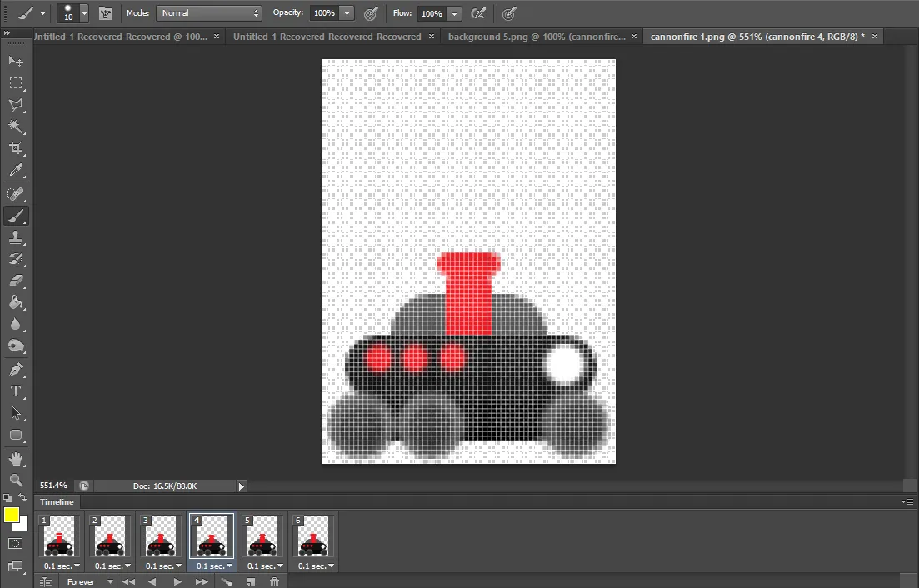Select the Move tool
Image resolution: width=919 pixels, height=588 pixels.
tap(16, 62)
